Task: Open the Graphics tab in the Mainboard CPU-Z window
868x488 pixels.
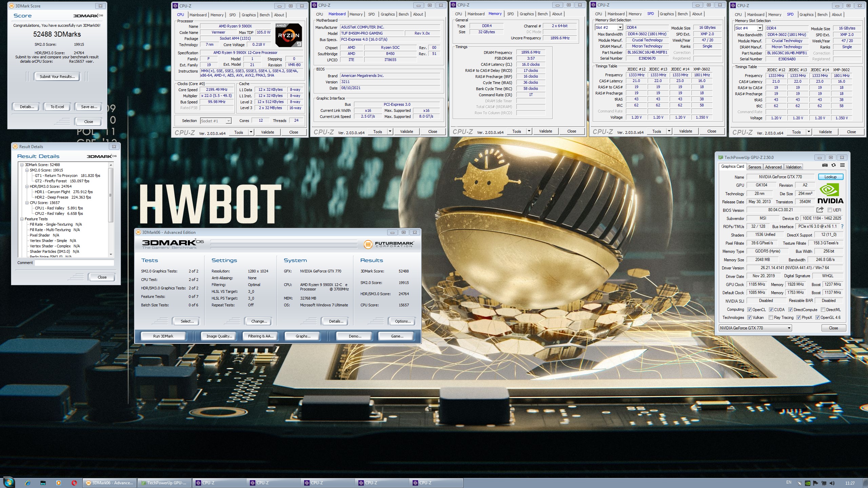Action: pyautogui.click(x=388, y=14)
